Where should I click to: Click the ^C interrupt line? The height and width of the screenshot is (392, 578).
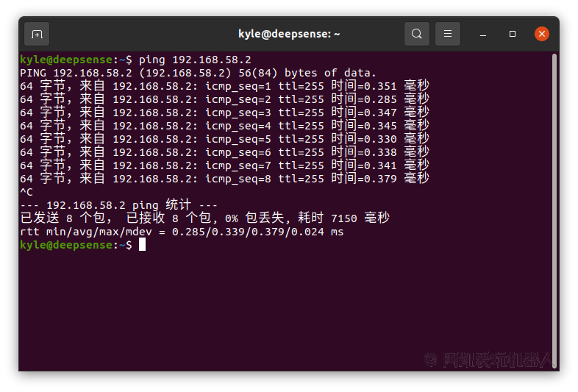[26, 192]
